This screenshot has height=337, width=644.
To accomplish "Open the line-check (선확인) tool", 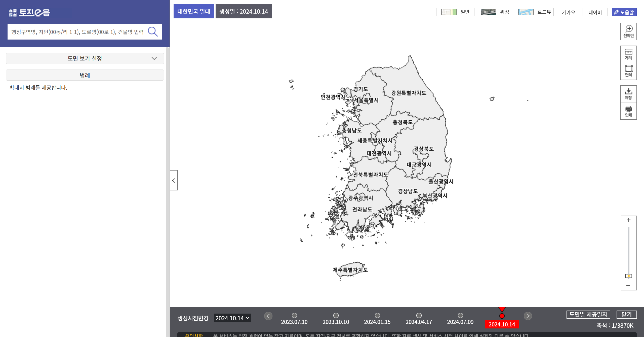I will tap(628, 31).
